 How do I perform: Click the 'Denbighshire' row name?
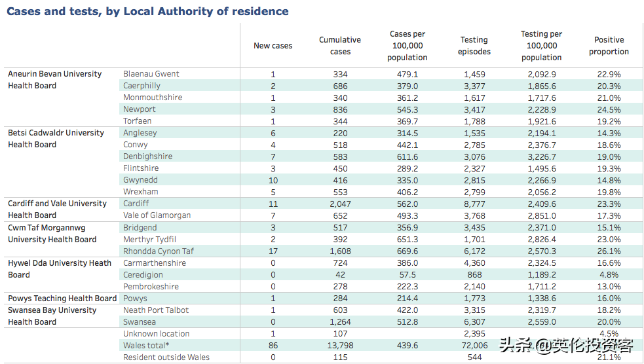148,156
